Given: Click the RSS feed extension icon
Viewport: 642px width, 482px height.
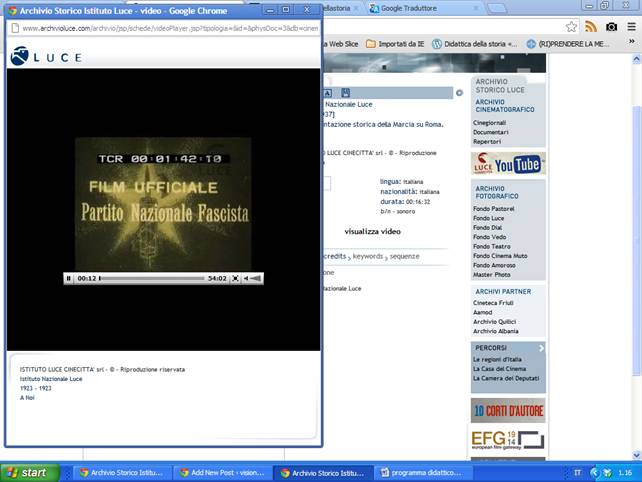Looking at the screenshot, I should point(591,27).
